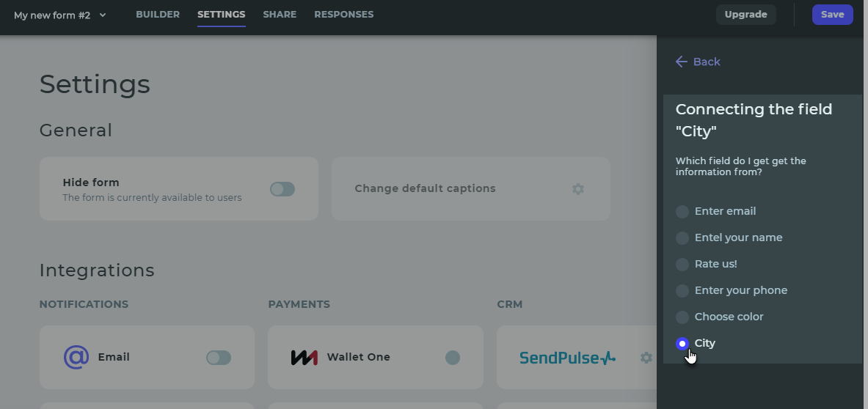Click the Upgrade button

pos(745,15)
